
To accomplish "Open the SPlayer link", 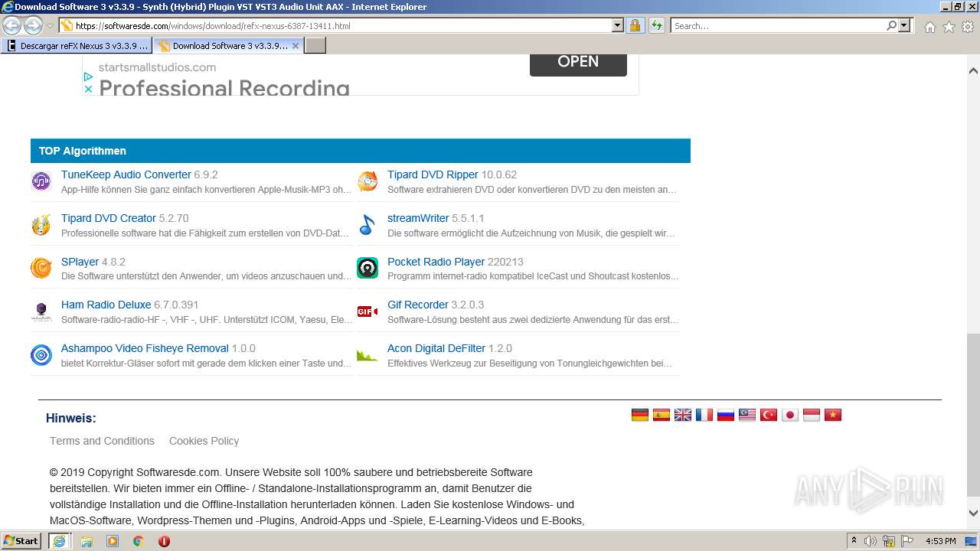I will [x=80, y=262].
